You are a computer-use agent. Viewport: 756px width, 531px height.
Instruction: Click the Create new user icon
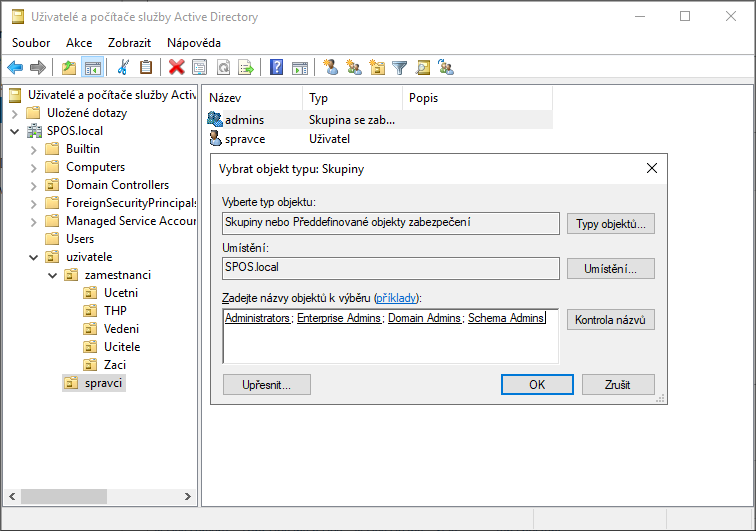click(x=329, y=68)
